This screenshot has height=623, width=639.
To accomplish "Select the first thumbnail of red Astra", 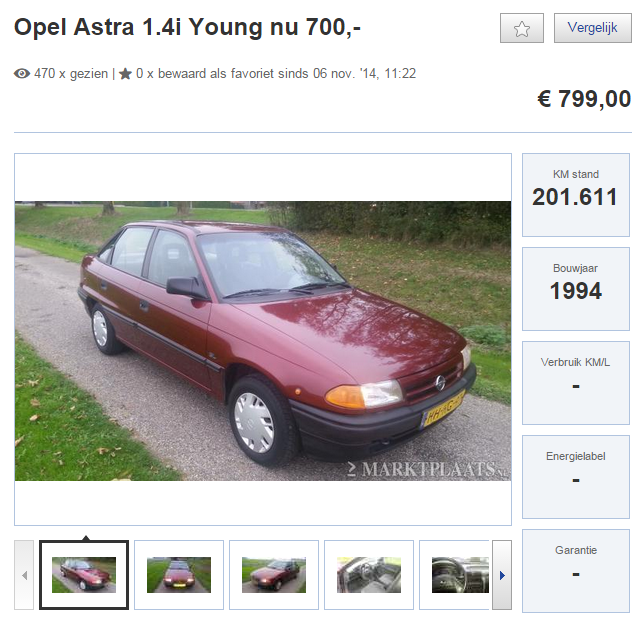I will point(84,575).
